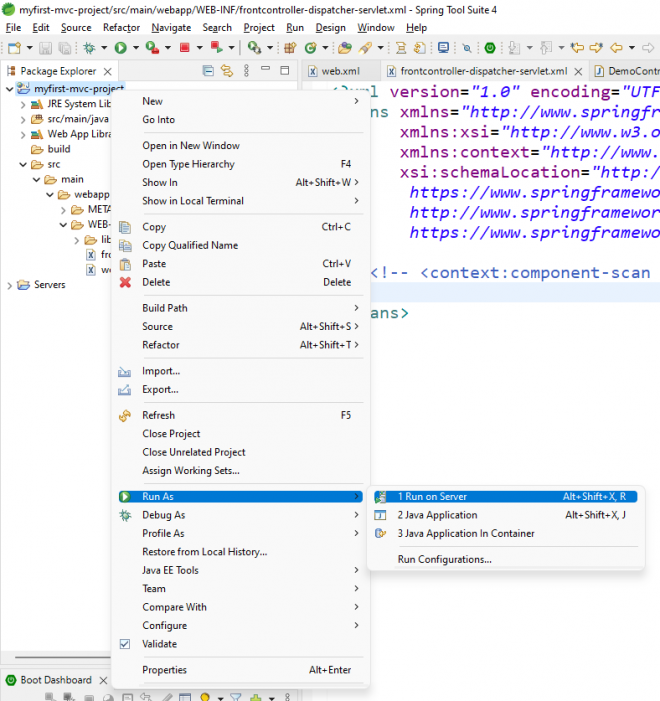Expand the Servers project node
This screenshot has height=701, width=660.
pyautogui.click(x=9, y=285)
